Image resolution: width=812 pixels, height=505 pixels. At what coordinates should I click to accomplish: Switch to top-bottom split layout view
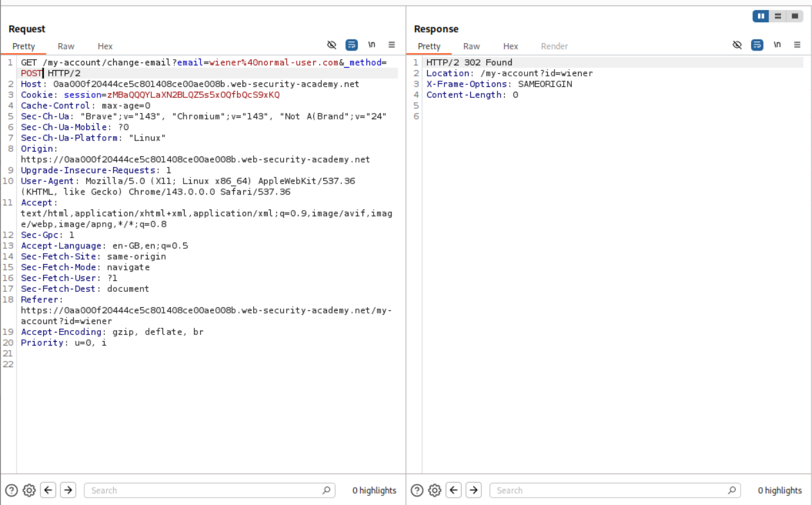point(778,16)
